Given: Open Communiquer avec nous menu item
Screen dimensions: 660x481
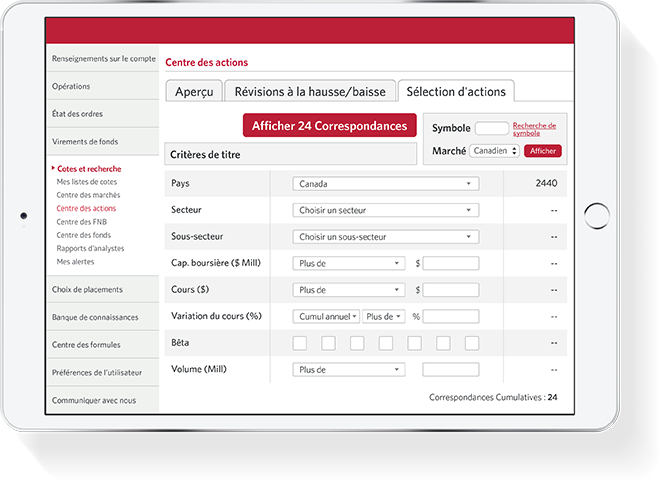Looking at the screenshot, I should 103,400.
